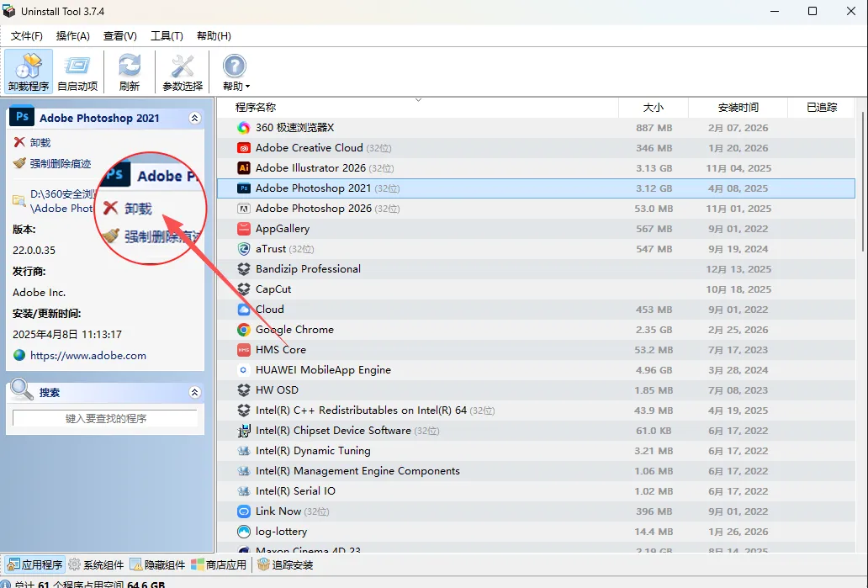Select the CapCut row icon
The width and height of the screenshot is (868, 588).
click(244, 289)
